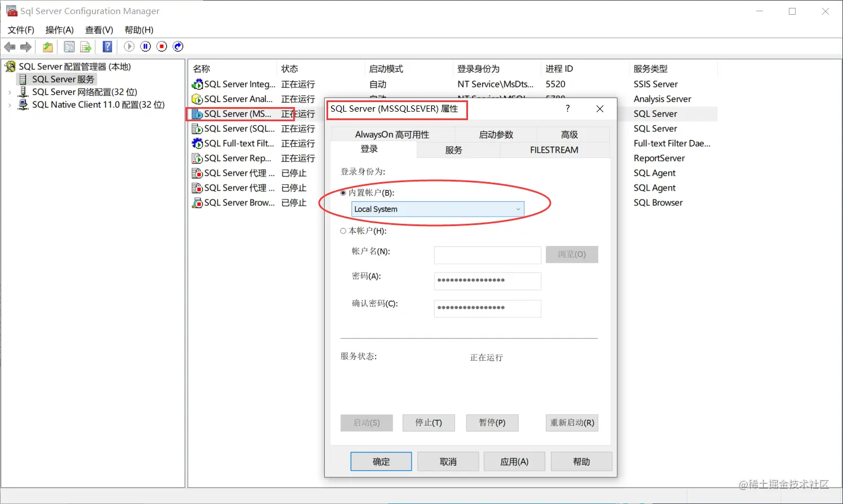
Task: Click the ? help button in the properties dialog title bar
Action: point(567,108)
